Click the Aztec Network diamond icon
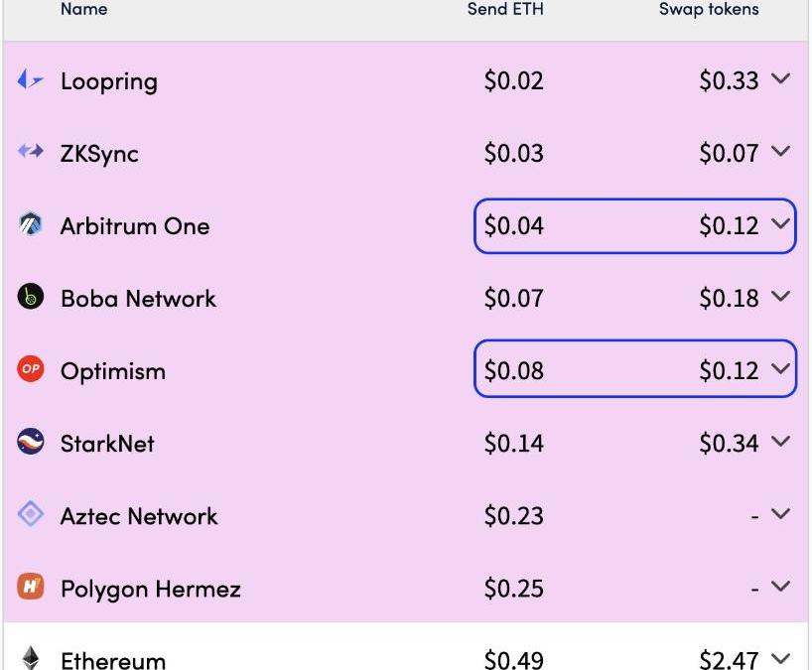This screenshot has height=670, width=812. coord(31,515)
